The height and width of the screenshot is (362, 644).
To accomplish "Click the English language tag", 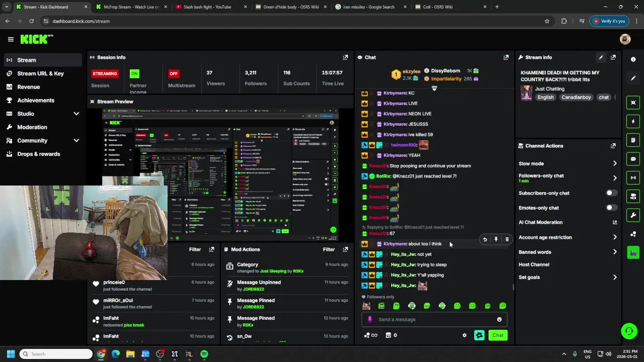I will 545,97.
